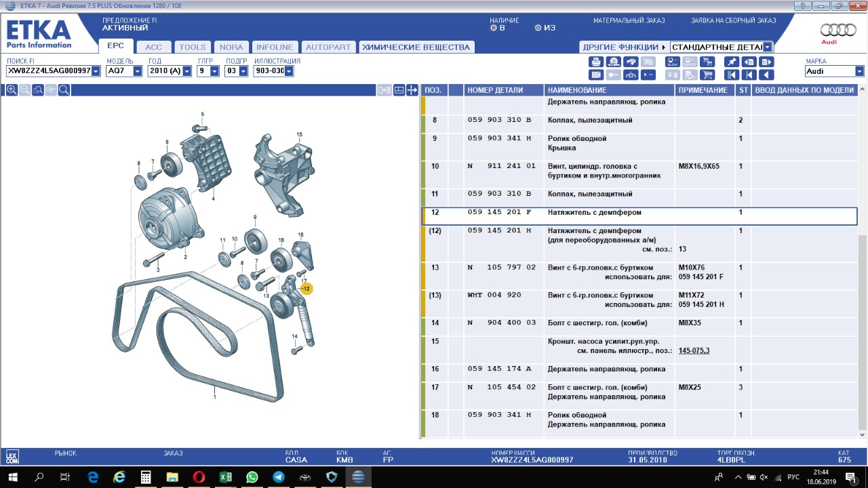868x488 pixels.
Task: Switch to the ACC tab
Action: pyautogui.click(x=153, y=47)
